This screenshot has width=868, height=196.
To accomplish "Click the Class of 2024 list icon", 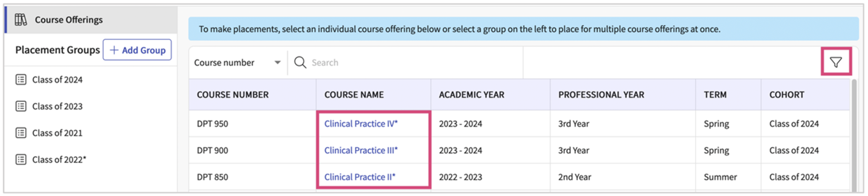I will pyautogui.click(x=21, y=79).
